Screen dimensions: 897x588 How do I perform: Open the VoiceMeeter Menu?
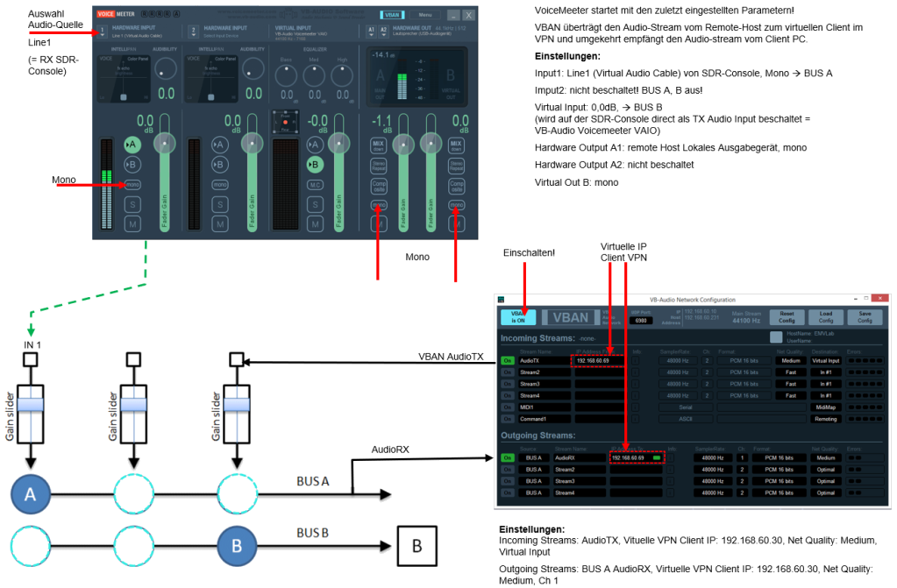click(425, 15)
